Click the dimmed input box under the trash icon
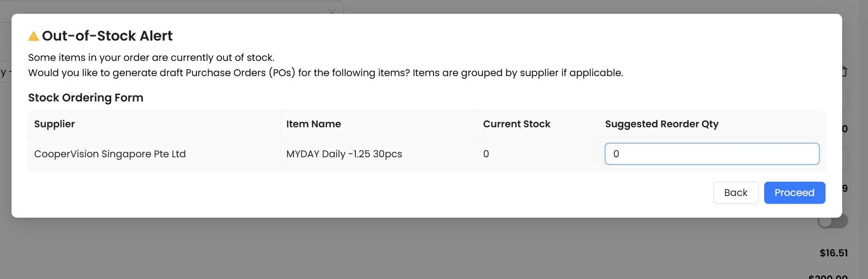 [x=845, y=100]
